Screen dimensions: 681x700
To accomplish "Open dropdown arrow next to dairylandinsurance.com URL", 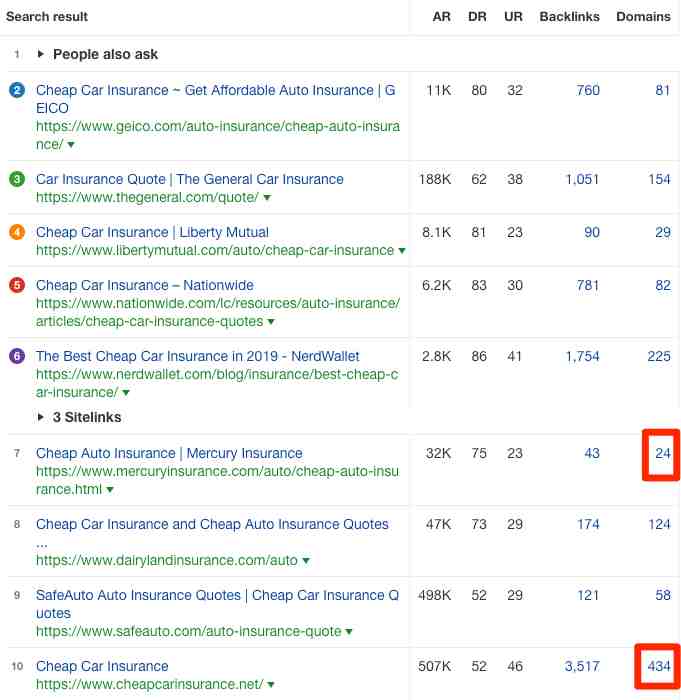I will [306, 561].
